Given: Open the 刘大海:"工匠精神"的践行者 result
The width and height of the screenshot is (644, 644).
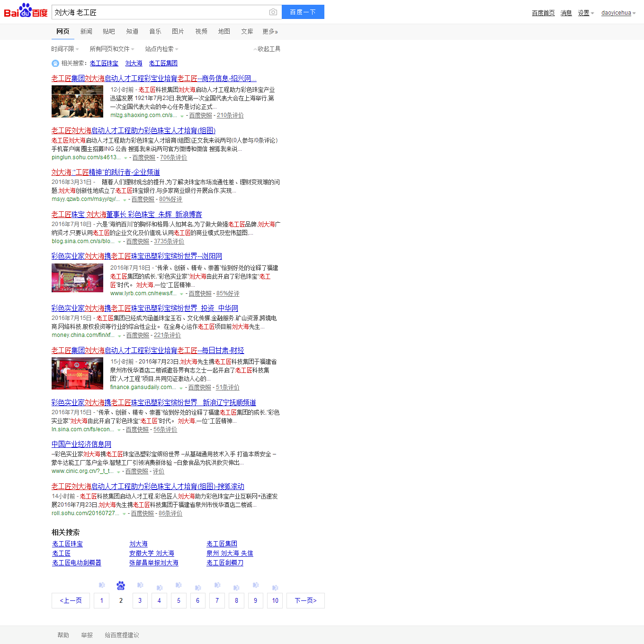Looking at the screenshot, I should [x=106, y=172].
